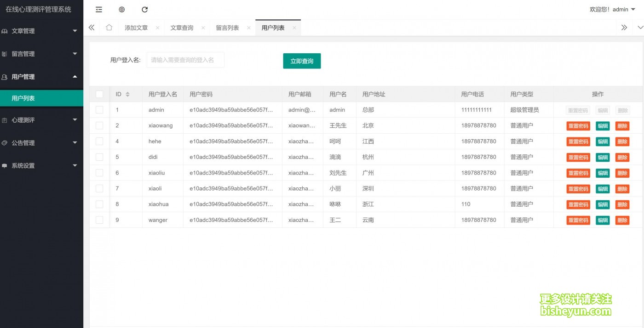Check the checkbox for user xiaowang
644x328 pixels.
pos(99,125)
